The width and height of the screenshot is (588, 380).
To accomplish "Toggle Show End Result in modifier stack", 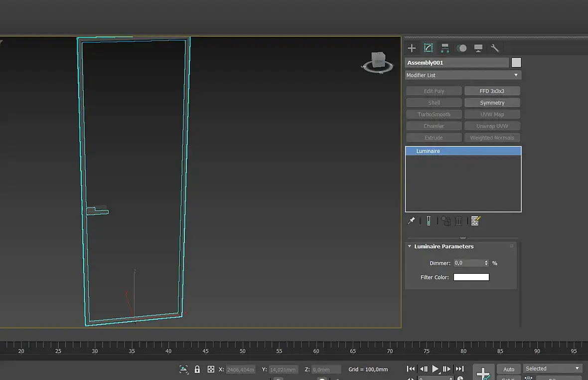I will 428,221.
